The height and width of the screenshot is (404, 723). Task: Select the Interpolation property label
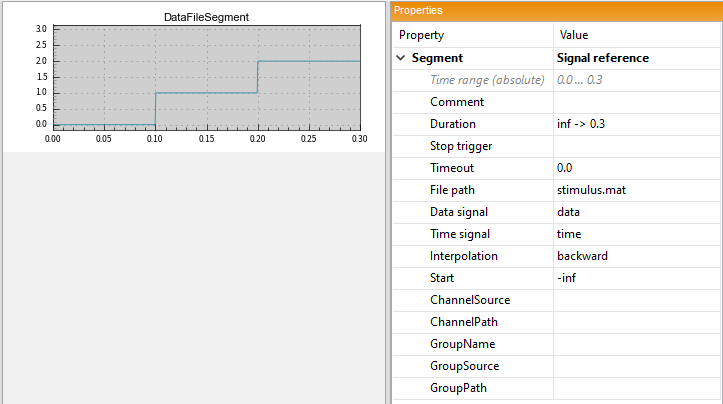[464, 256]
